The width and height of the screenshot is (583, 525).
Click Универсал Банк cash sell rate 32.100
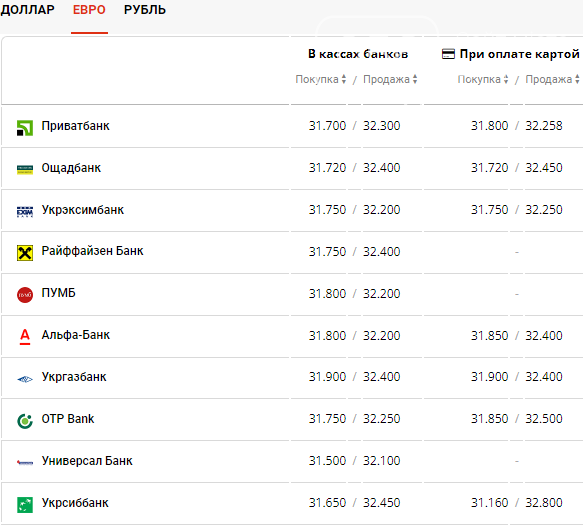point(381,461)
